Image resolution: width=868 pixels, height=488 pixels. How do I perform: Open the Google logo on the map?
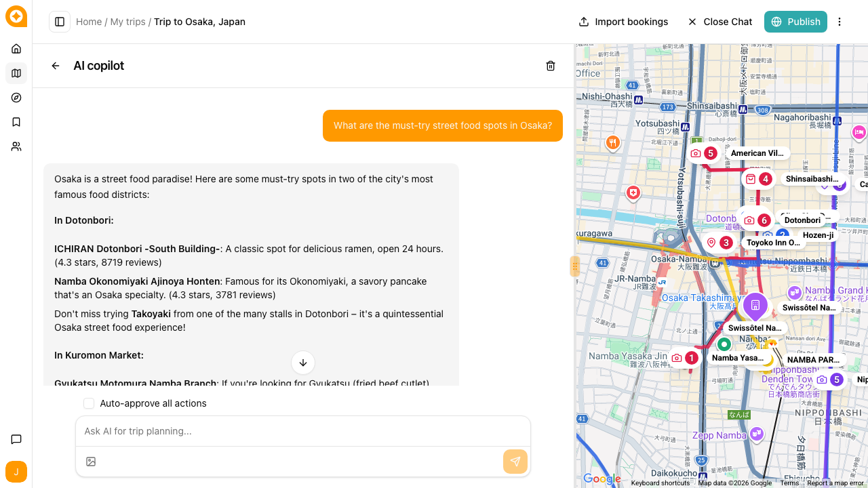601,479
